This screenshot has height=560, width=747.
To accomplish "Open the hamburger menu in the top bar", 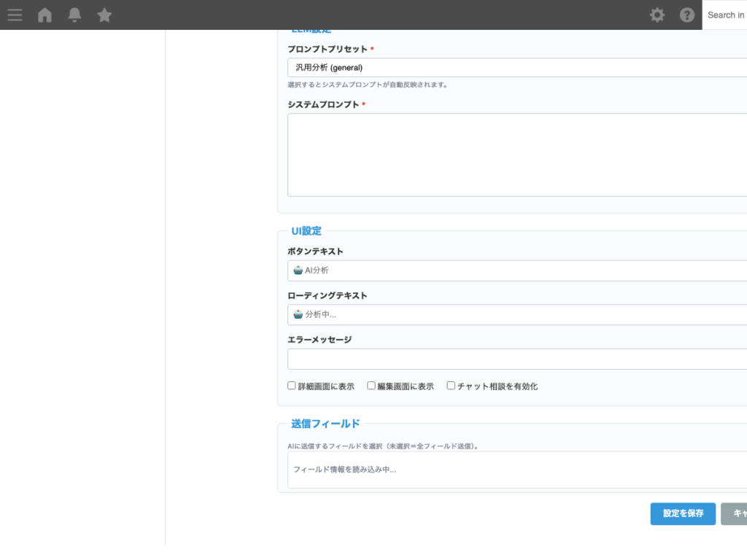I will (15, 15).
